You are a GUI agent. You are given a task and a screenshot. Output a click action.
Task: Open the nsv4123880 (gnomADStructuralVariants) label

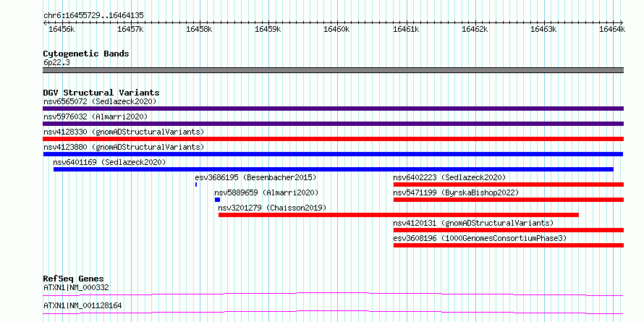[124, 147]
